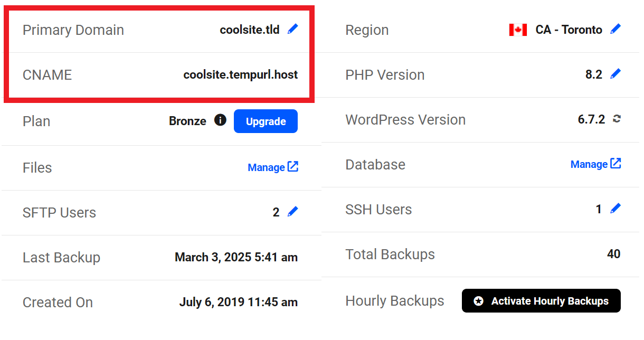Select the coolsite.tld domain text
This screenshot has height=340, width=644.
pos(250,30)
